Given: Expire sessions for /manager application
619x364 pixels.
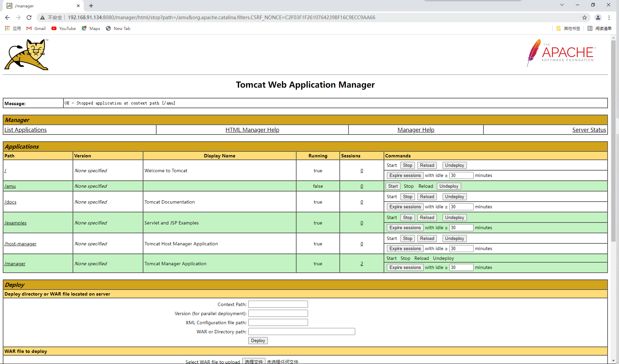Looking at the screenshot, I should pos(405,267).
